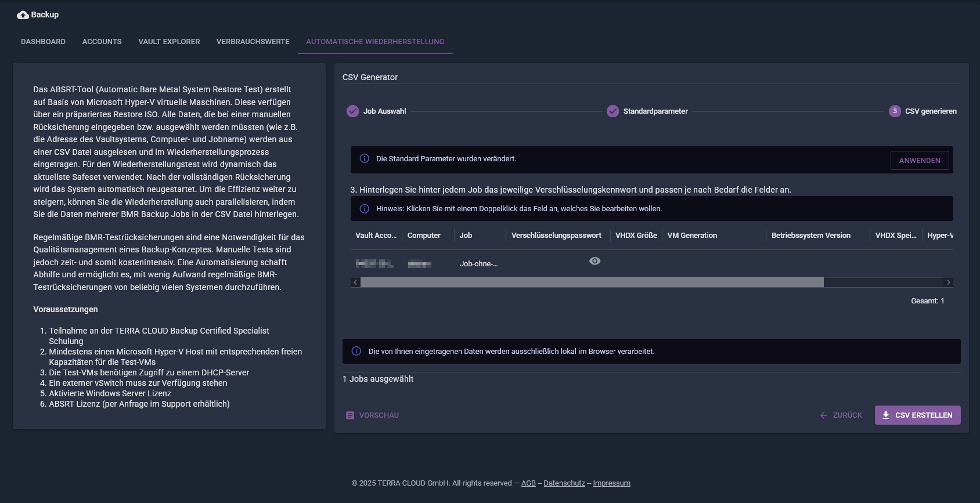980x503 pixels.
Task: Switch to Vault Explorer tab
Action: 169,42
